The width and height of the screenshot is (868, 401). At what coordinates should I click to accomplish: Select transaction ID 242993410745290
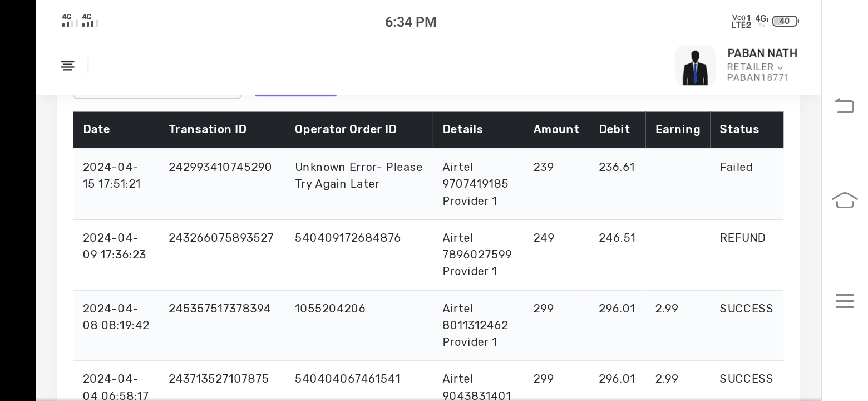[220, 167]
